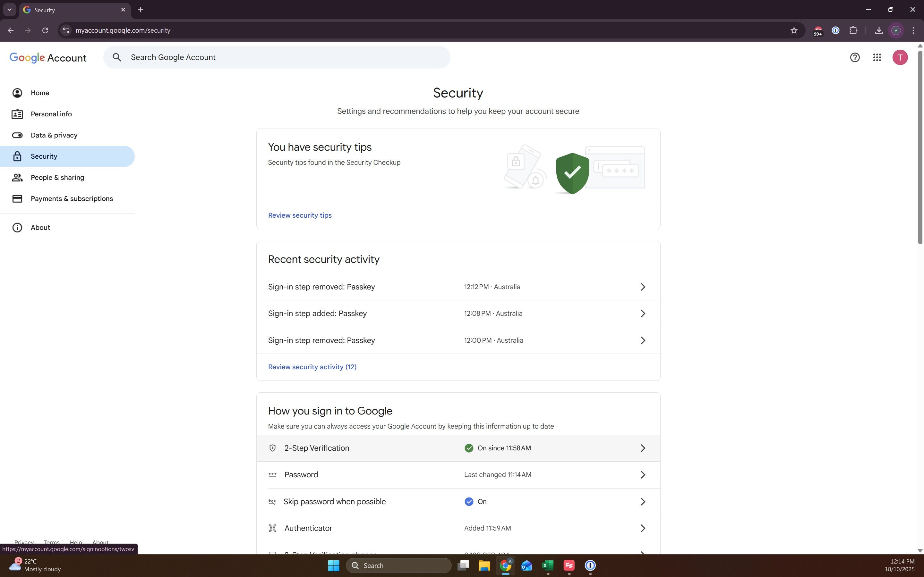Reload the page with the refresh icon
This screenshot has width=924, height=577.
[x=45, y=30]
